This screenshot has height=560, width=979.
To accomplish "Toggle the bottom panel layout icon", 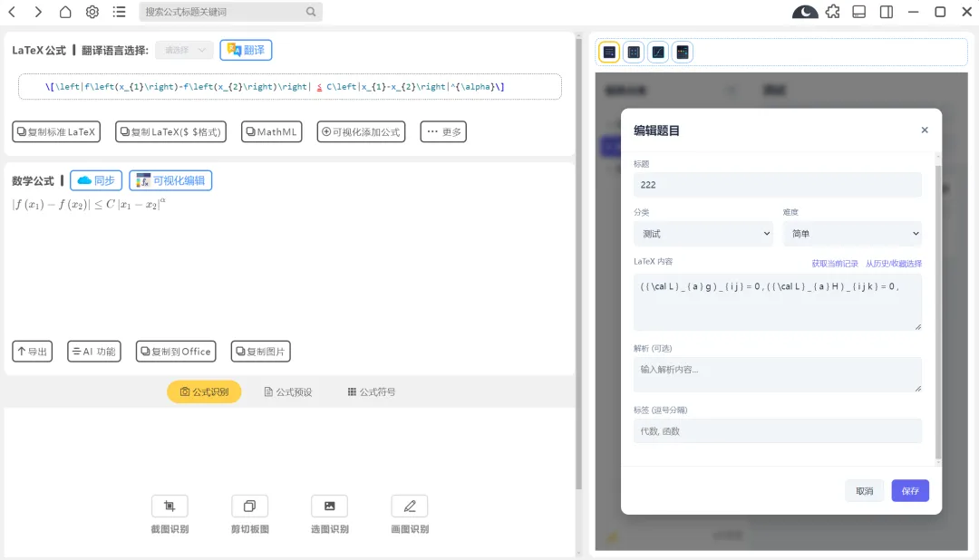I will click(859, 11).
